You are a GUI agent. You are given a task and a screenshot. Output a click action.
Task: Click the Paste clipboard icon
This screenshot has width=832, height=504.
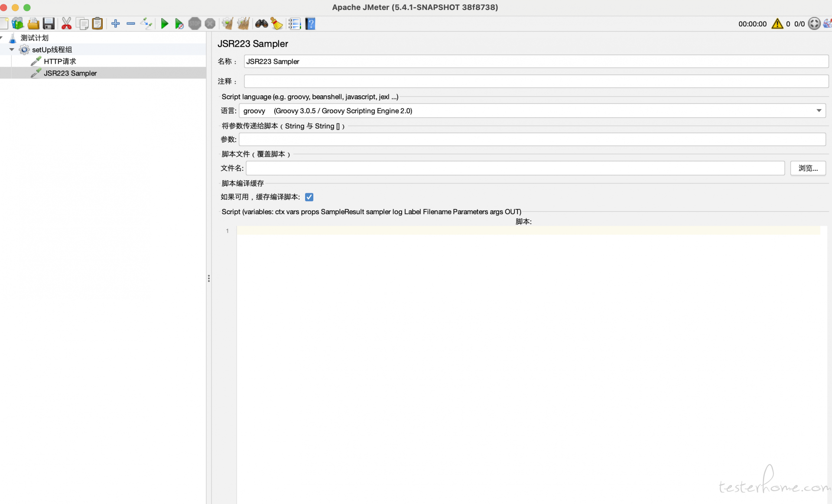click(97, 23)
